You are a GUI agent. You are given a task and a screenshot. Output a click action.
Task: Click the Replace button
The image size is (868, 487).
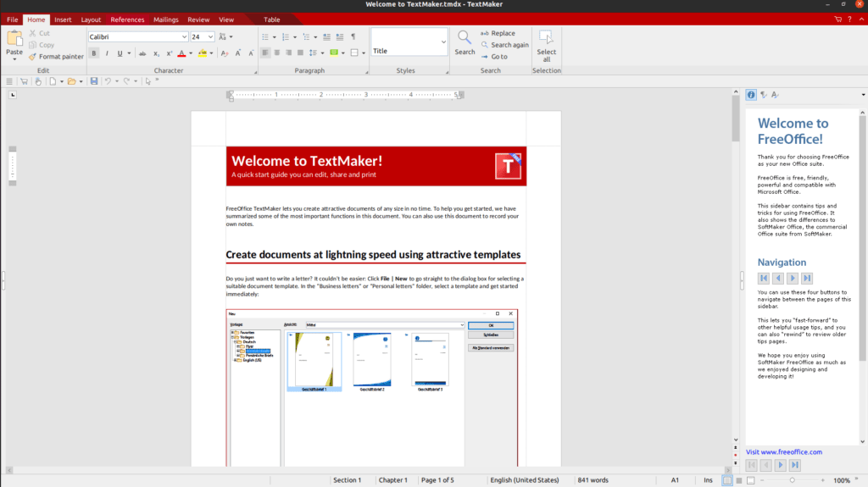498,33
